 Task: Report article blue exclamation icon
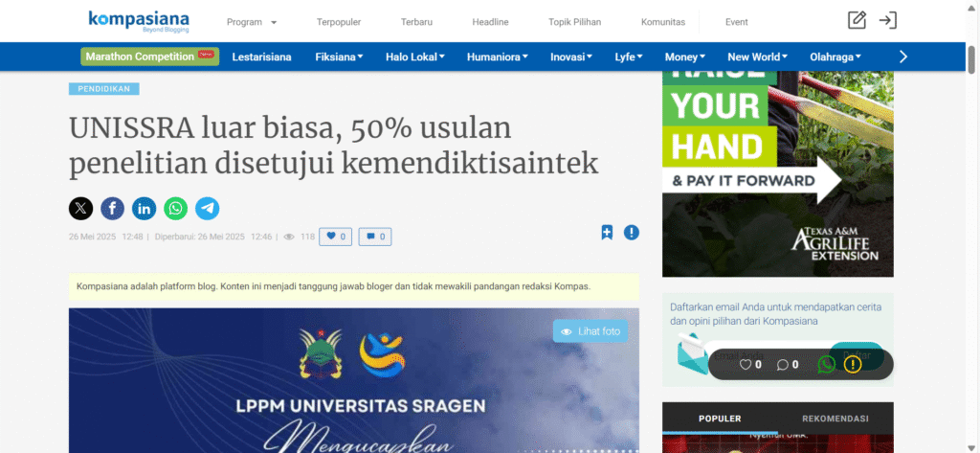632,233
